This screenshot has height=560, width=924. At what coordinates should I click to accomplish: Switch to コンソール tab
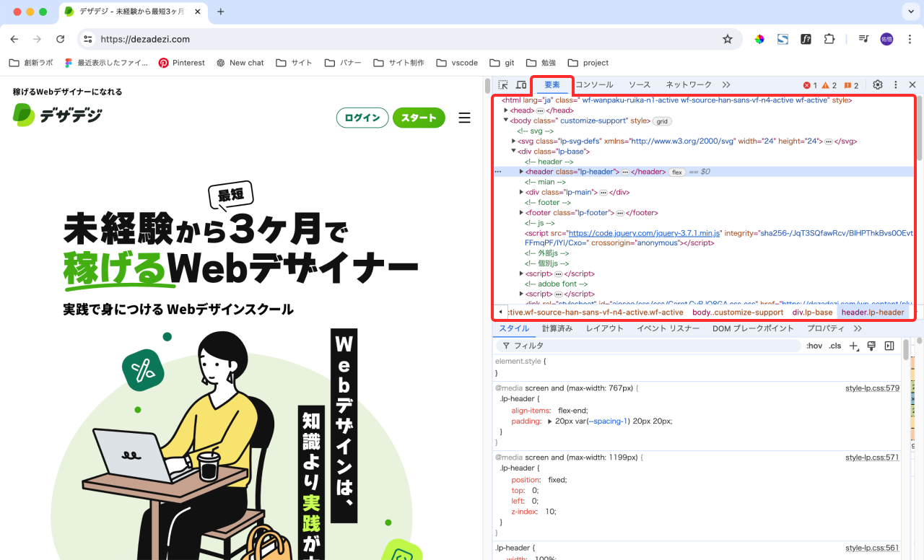(x=594, y=85)
